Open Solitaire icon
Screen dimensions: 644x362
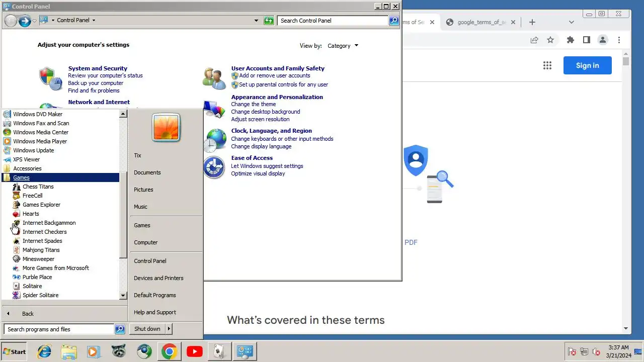pyautogui.click(x=17, y=286)
